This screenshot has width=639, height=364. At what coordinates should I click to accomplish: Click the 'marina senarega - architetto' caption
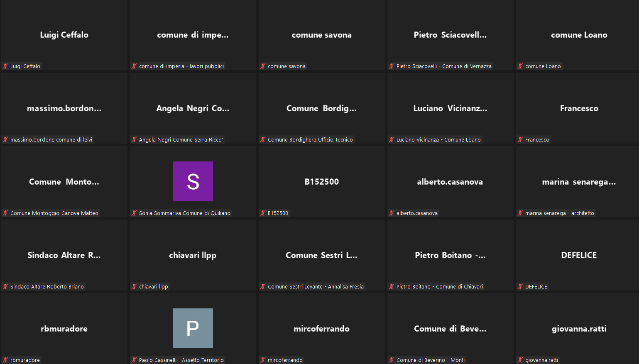coord(560,213)
